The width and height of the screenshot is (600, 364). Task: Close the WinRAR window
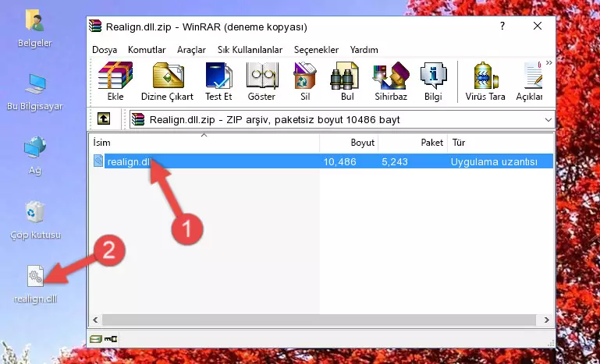coord(538,26)
